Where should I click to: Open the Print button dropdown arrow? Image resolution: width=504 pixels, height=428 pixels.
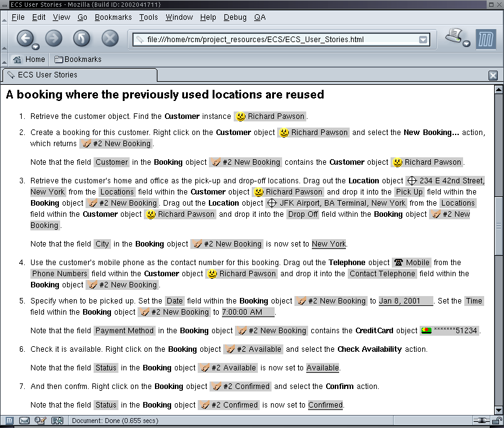click(466, 43)
